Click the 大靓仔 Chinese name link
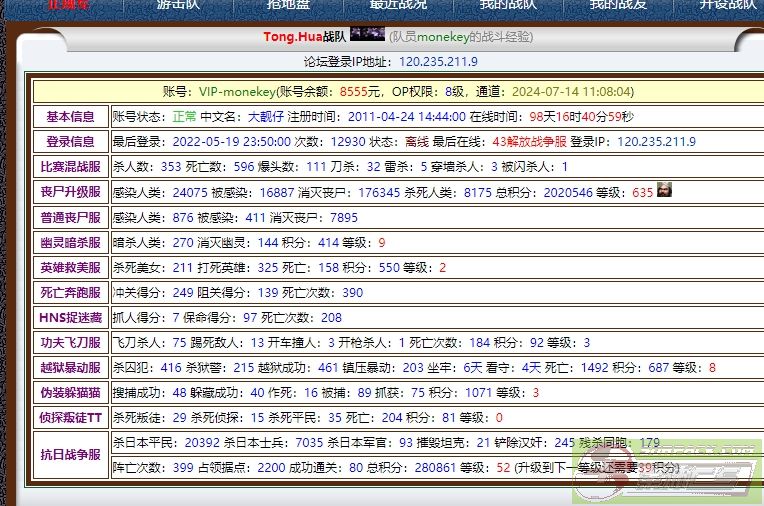 tap(266, 116)
